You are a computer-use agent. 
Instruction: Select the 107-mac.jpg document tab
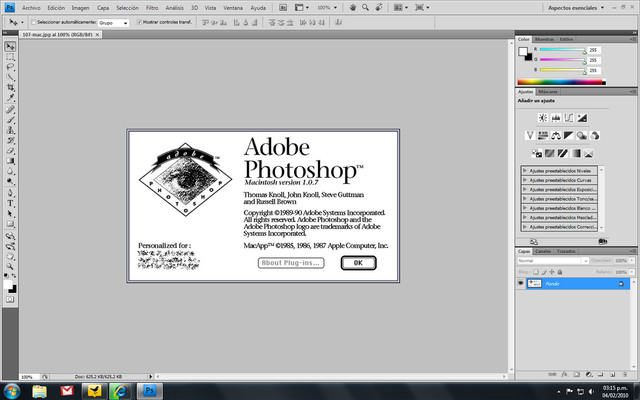pyautogui.click(x=58, y=35)
